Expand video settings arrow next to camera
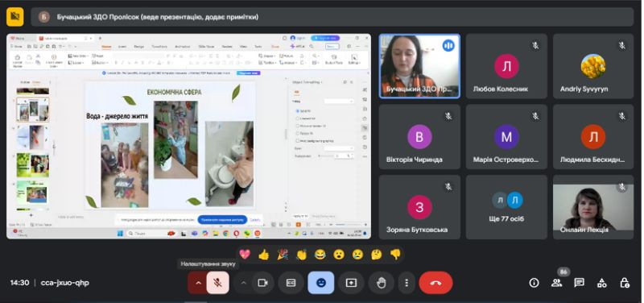The image size is (644, 303). (x=243, y=283)
